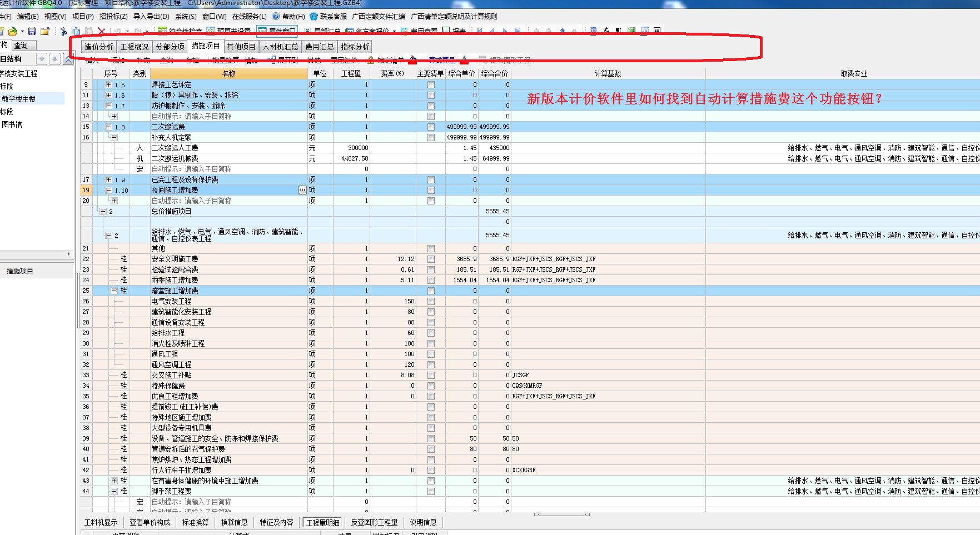This screenshot has width=980, height=535.
Task: Click the 预算书设置 toolbar button
Action: click(229, 31)
